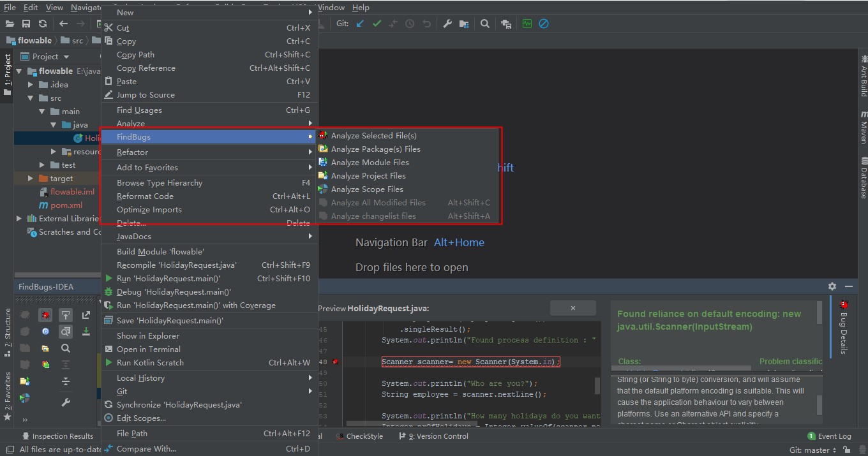Close the HolidayRequest.java preview with X button
Screen dimensions: 868x456
click(572, 308)
